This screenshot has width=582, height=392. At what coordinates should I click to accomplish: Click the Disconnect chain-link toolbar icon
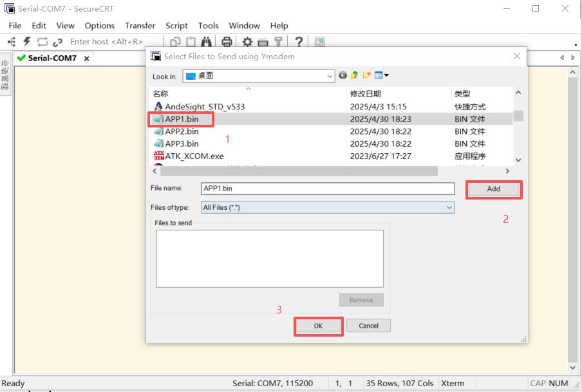click(57, 42)
